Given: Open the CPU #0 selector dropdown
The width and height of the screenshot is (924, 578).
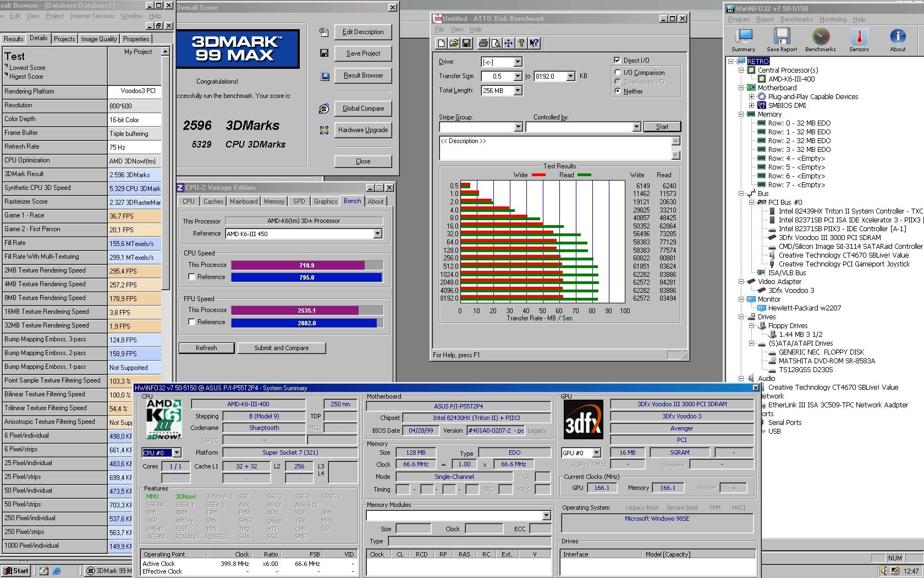Looking at the screenshot, I should point(177,452).
